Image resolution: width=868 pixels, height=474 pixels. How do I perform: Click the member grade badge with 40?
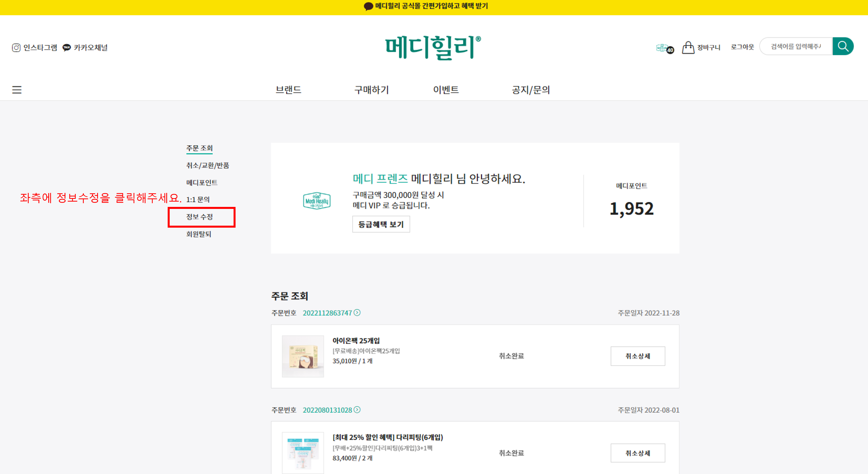coord(665,49)
